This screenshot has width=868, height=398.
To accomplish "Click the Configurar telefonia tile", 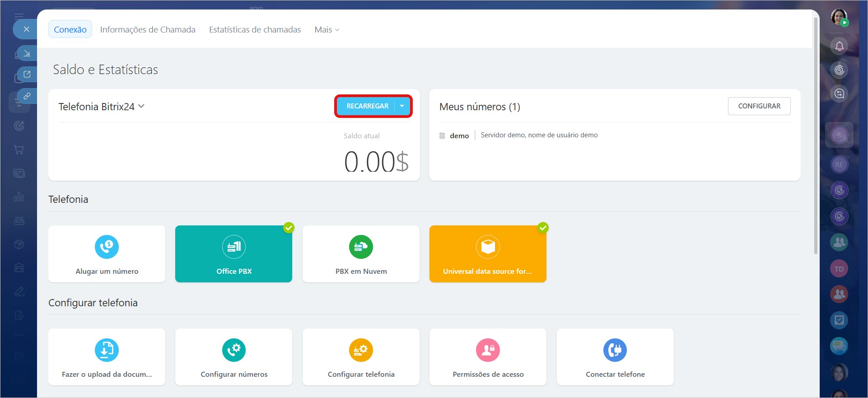I will click(x=361, y=357).
